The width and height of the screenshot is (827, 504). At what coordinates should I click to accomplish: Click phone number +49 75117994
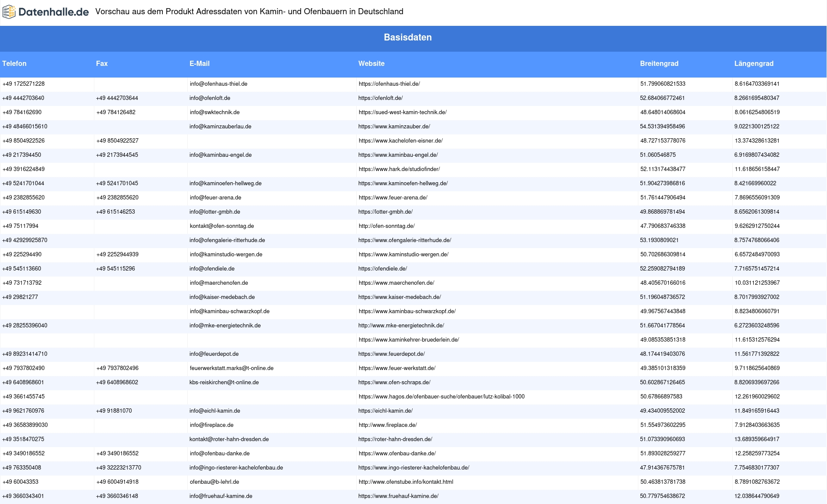point(21,226)
